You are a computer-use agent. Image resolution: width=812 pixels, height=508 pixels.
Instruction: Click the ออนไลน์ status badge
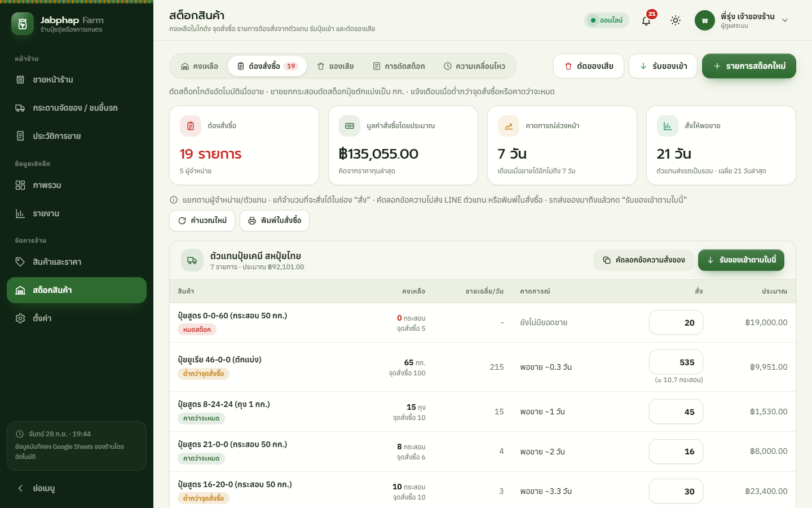607,20
